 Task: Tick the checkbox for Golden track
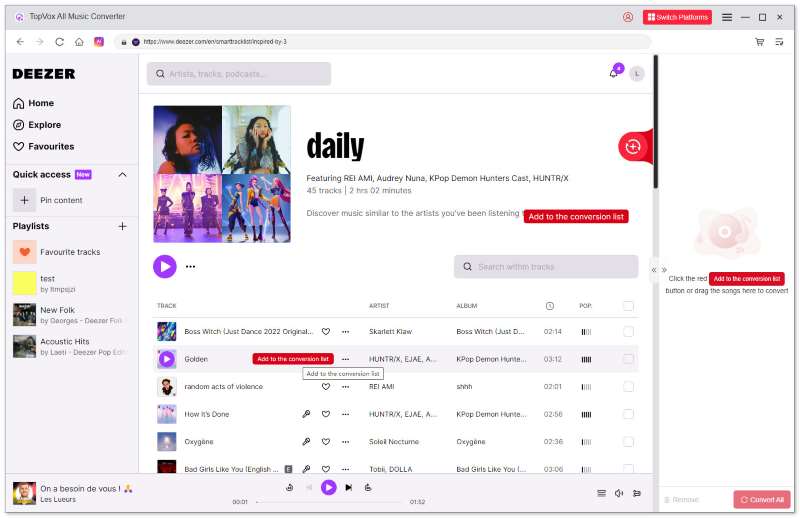pos(628,359)
